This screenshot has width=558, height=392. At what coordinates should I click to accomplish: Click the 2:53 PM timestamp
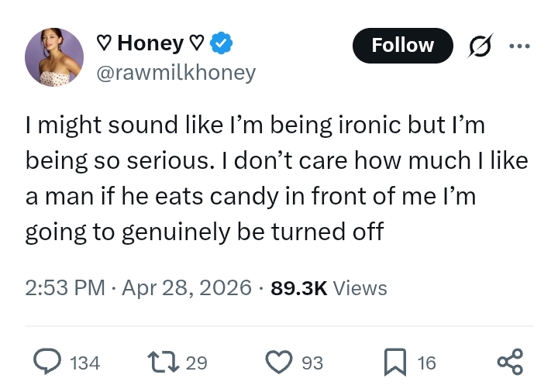[64, 288]
